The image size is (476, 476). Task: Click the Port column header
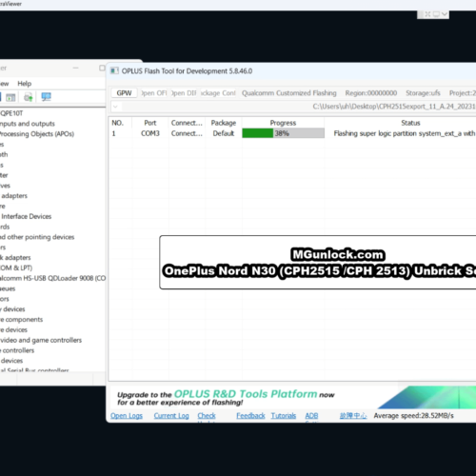pos(150,123)
